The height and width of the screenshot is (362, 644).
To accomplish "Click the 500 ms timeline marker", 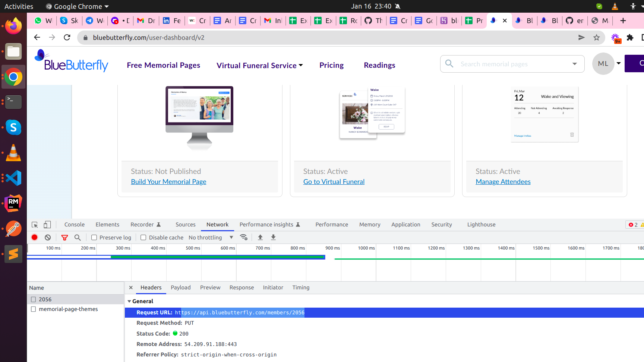I will click(193, 248).
